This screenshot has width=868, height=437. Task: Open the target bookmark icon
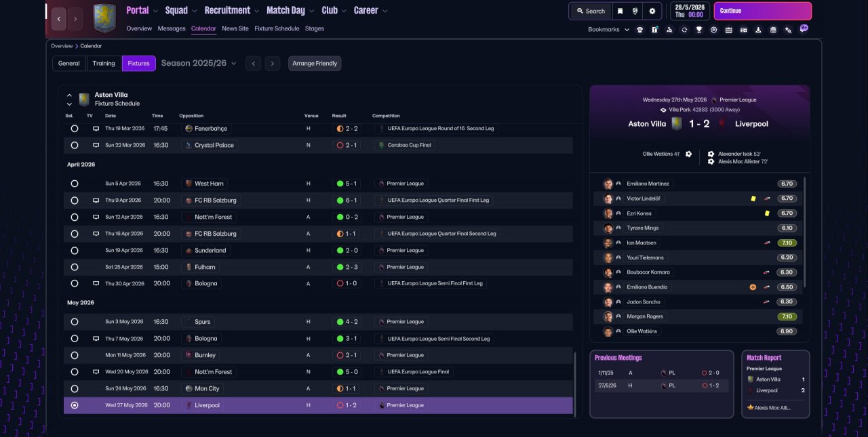click(x=713, y=30)
